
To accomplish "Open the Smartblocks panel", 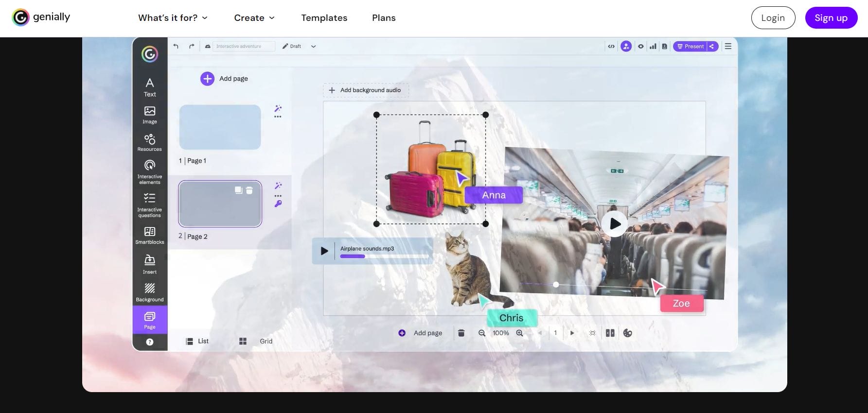I will click(150, 235).
